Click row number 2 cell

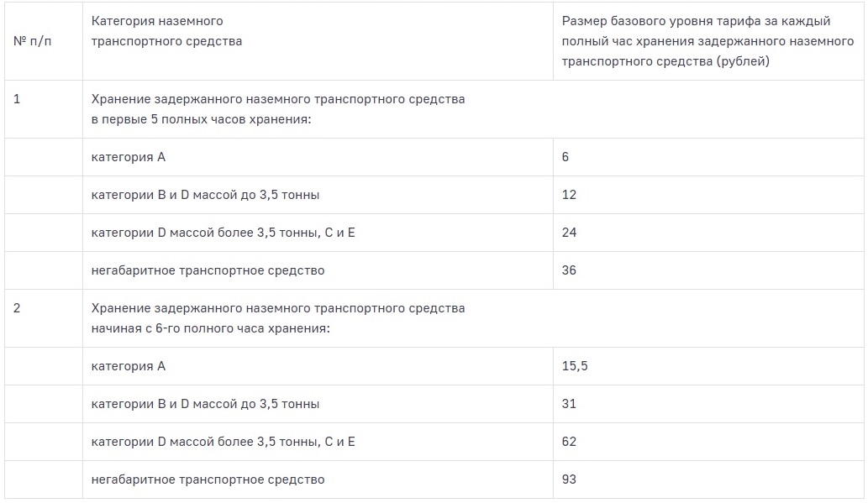pyautogui.click(x=43, y=318)
